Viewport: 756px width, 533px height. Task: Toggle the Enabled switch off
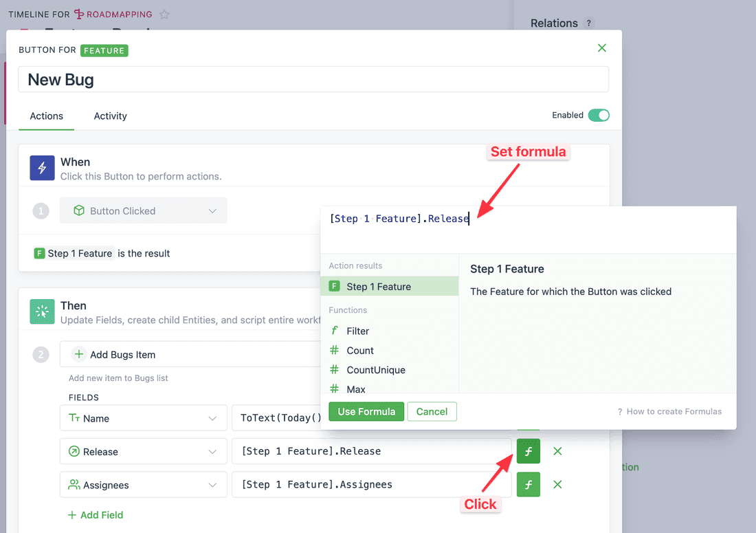point(598,116)
